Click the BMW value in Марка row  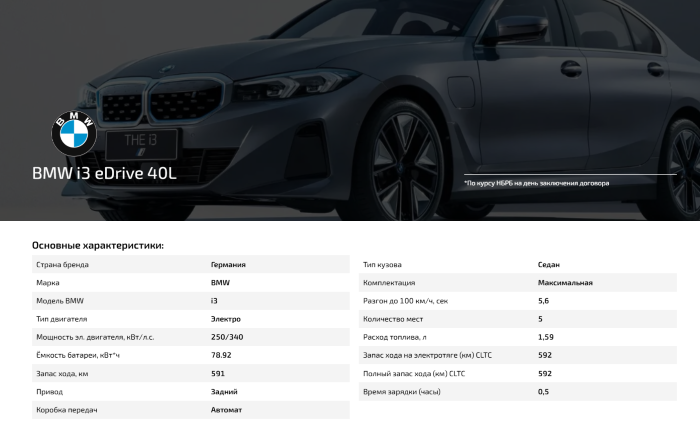pos(221,283)
